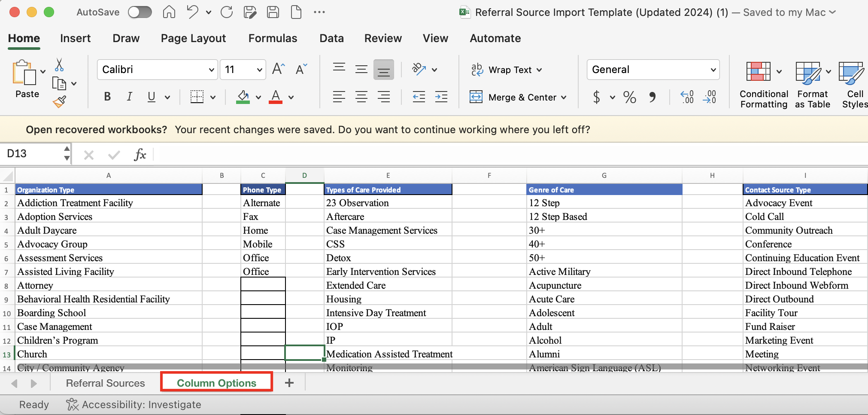The width and height of the screenshot is (868, 415).
Task: Click the Cut scissors icon
Action: click(x=59, y=65)
